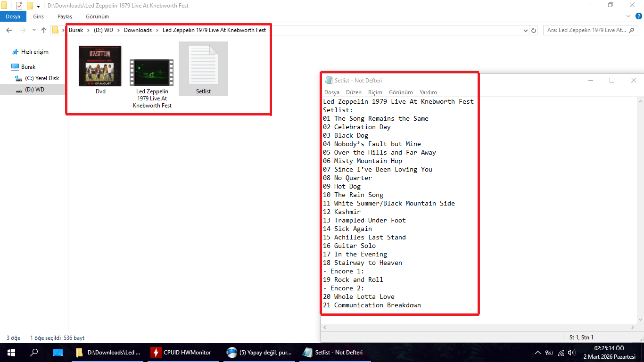Click line '18 Stairway to Heaven'
The height and width of the screenshot is (362, 644).
point(363,263)
